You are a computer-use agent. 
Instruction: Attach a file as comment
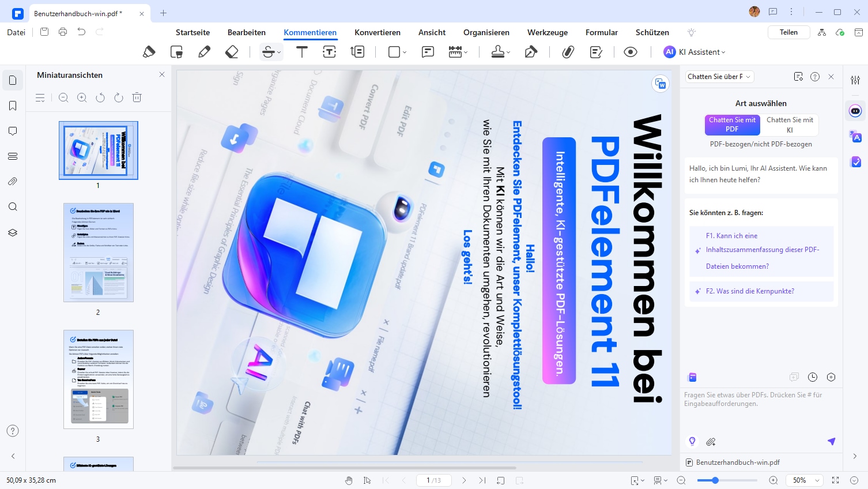pyautogui.click(x=568, y=52)
